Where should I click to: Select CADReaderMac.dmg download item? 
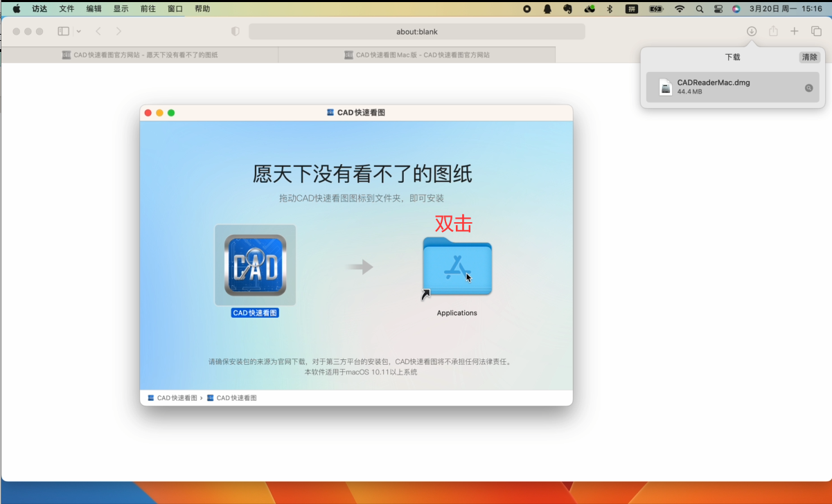pyautogui.click(x=733, y=87)
